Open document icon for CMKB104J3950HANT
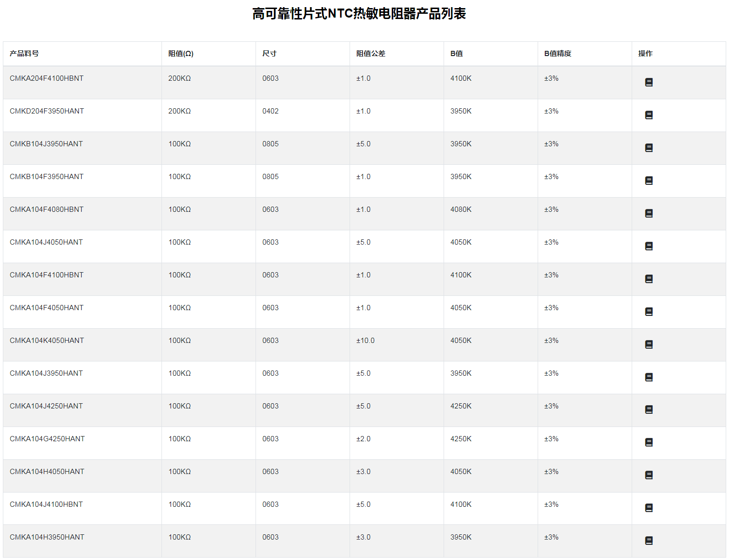 tap(649, 148)
